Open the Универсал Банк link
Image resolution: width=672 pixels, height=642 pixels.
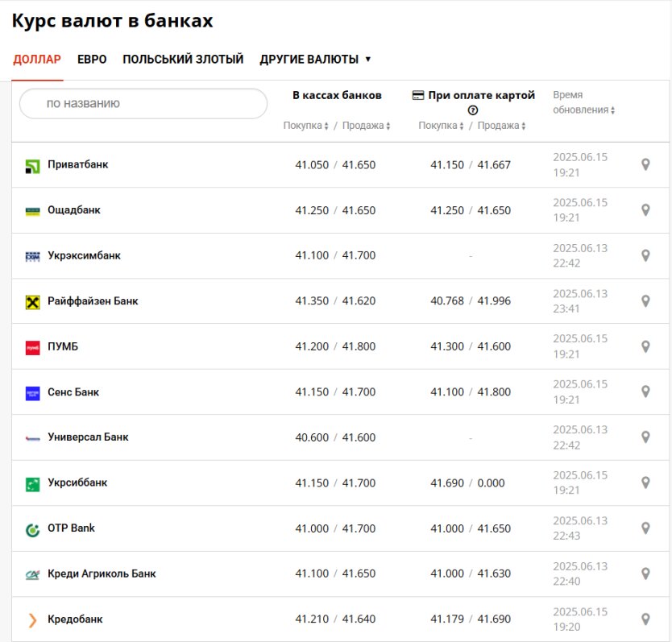pos(88,437)
